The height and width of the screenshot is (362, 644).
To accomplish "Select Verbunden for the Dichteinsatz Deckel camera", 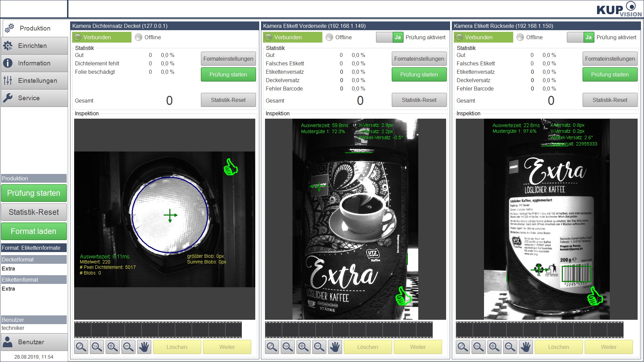I will tap(102, 37).
